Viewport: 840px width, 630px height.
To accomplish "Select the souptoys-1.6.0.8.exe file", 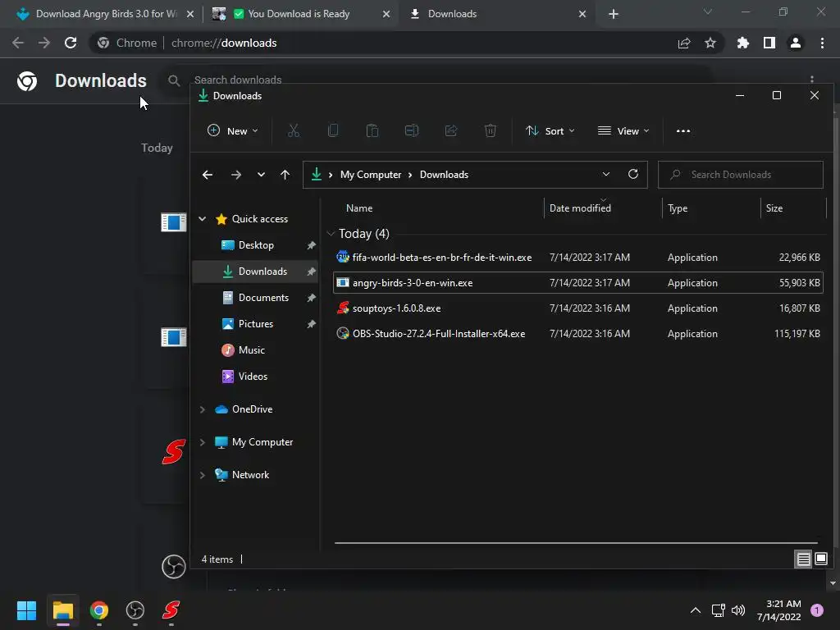I will [x=578, y=308].
